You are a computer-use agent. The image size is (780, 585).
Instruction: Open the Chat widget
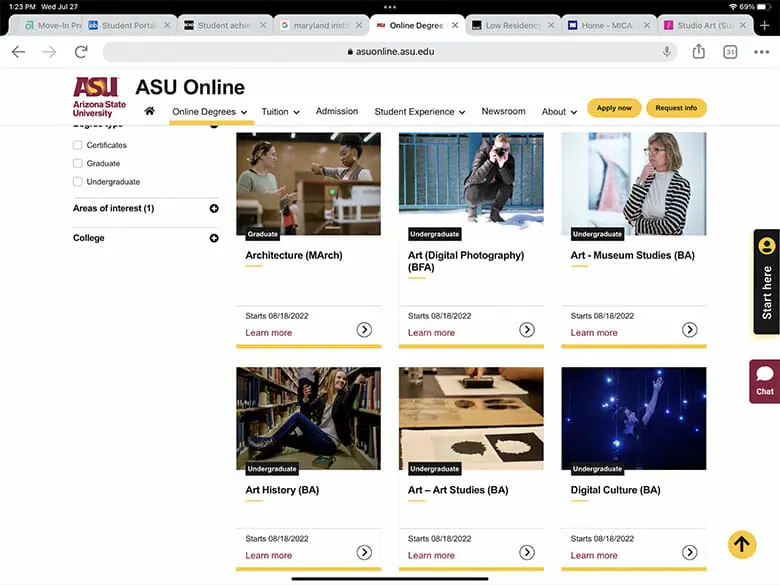[765, 381]
